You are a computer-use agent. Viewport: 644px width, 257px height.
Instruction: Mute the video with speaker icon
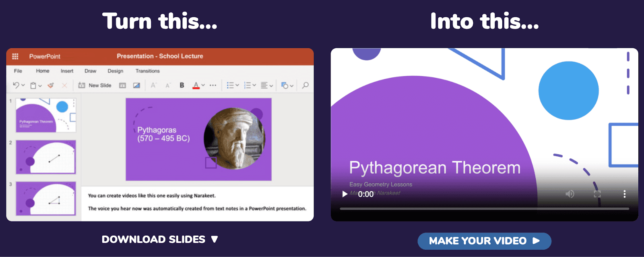coord(570,194)
